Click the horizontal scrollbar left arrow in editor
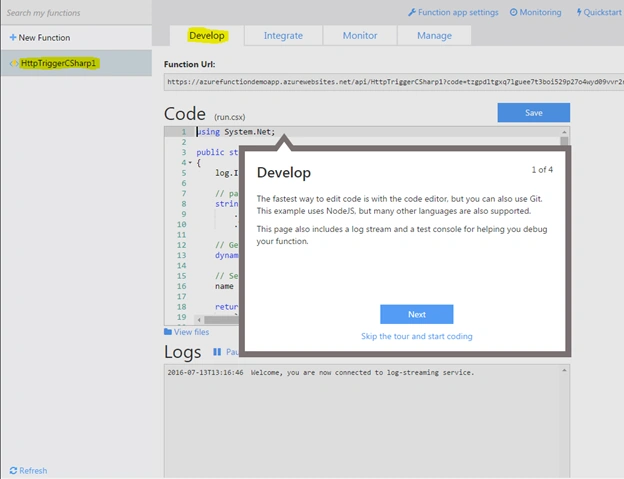This screenshot has height=479, width=624. coord(199,319)
